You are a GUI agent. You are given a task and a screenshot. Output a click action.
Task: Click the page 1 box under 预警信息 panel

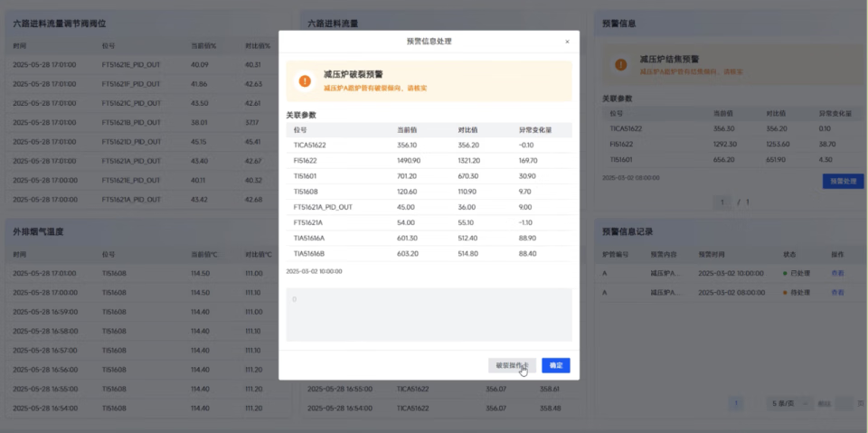pyautogui.click(x=722, y=202)
